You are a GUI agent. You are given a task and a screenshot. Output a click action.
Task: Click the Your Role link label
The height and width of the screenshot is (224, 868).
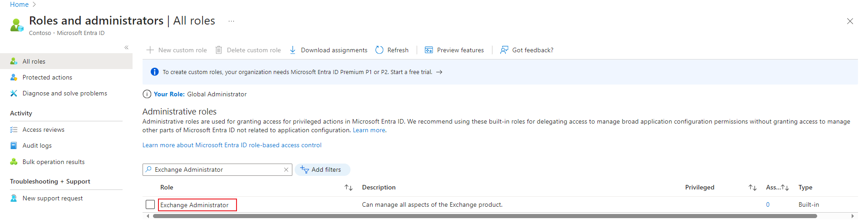point(169,94)
